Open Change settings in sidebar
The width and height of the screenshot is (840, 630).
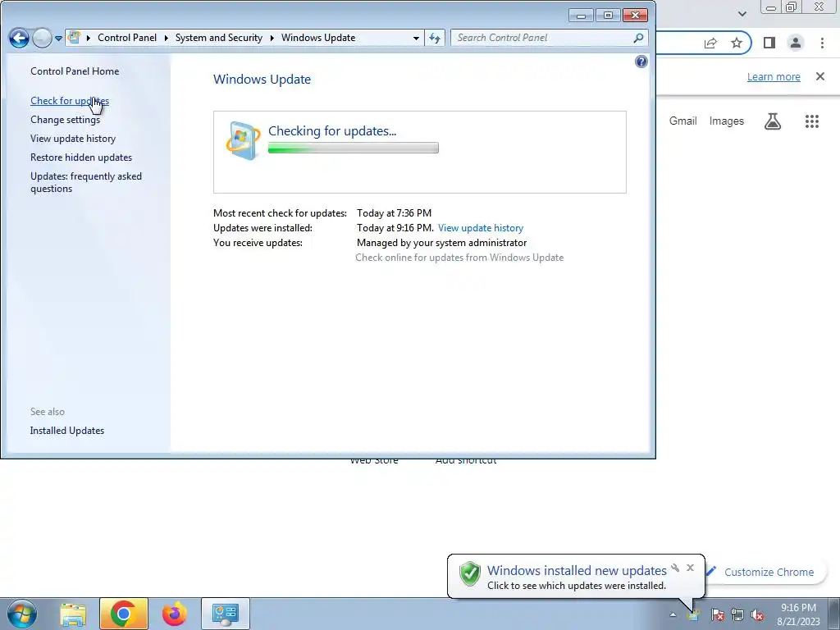pyautogui.click(x=65, y=120)
